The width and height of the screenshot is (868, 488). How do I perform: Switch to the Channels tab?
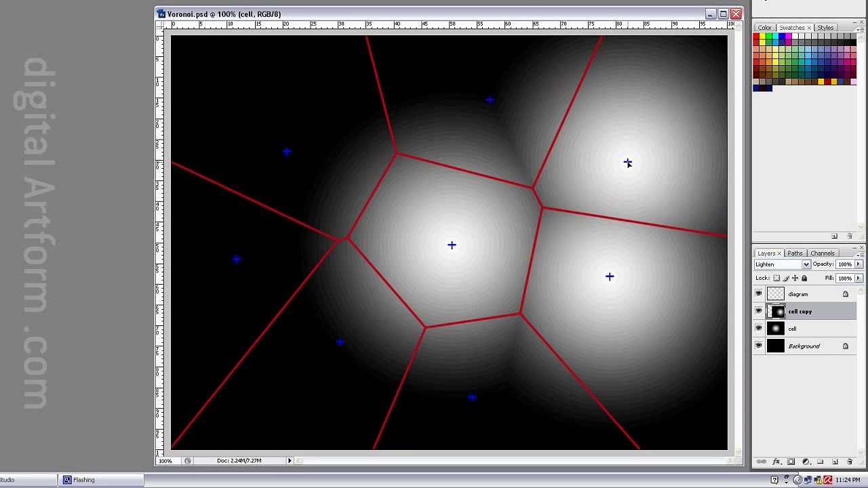[x=823, y=253]
